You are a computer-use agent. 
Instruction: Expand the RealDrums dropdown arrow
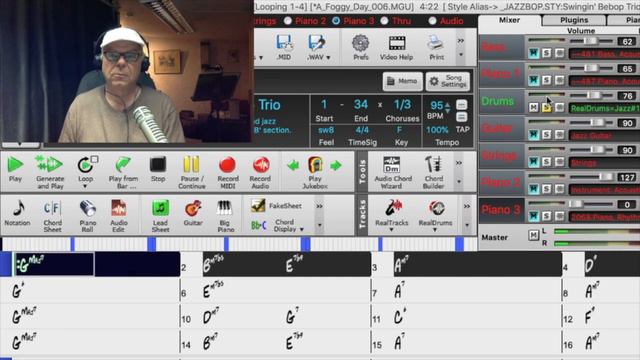[435, 230]
